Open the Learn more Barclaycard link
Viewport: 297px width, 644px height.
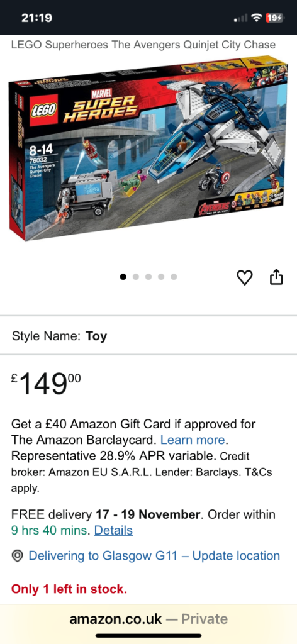193,440
